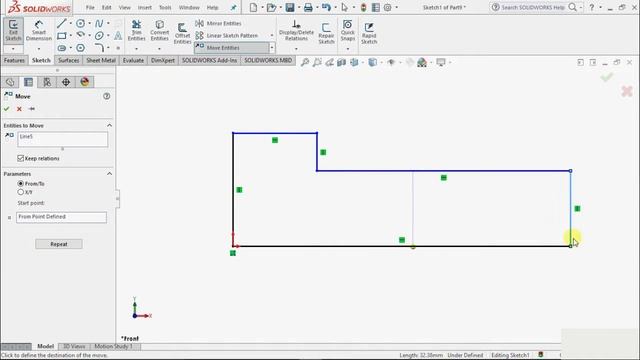
Task: Open Smart Dimension dropdown arrow
Action: click(39, 49)
